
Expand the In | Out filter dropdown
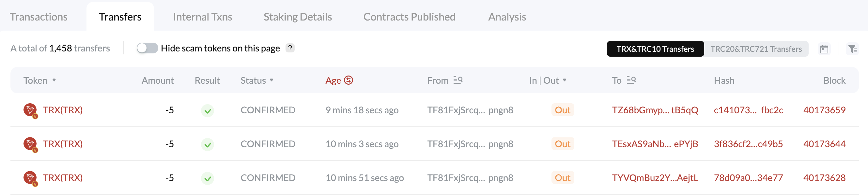[565, 80]
